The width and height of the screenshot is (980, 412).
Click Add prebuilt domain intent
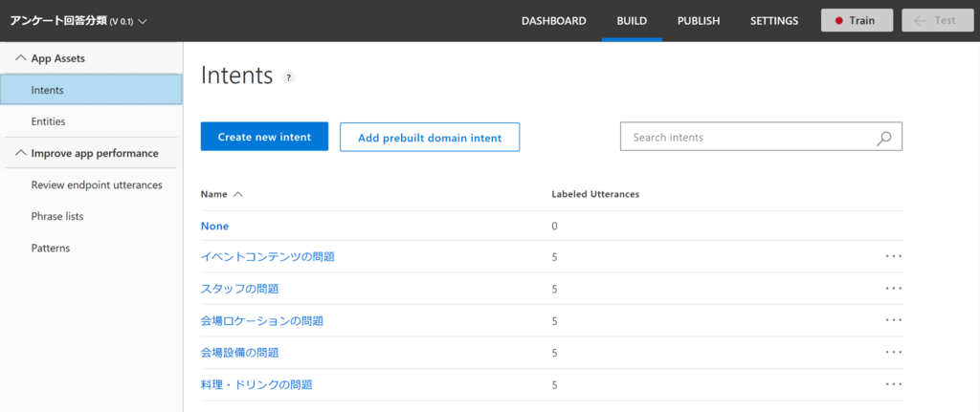click(430, 138)
